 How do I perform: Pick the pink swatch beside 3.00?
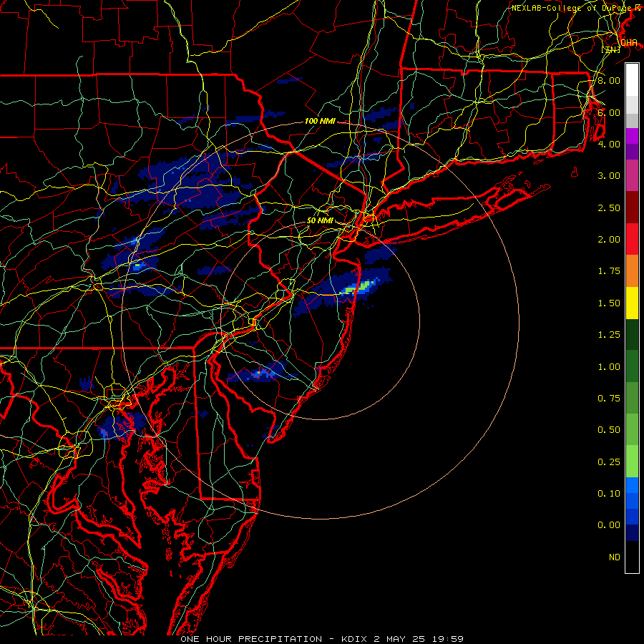(632, 176)
